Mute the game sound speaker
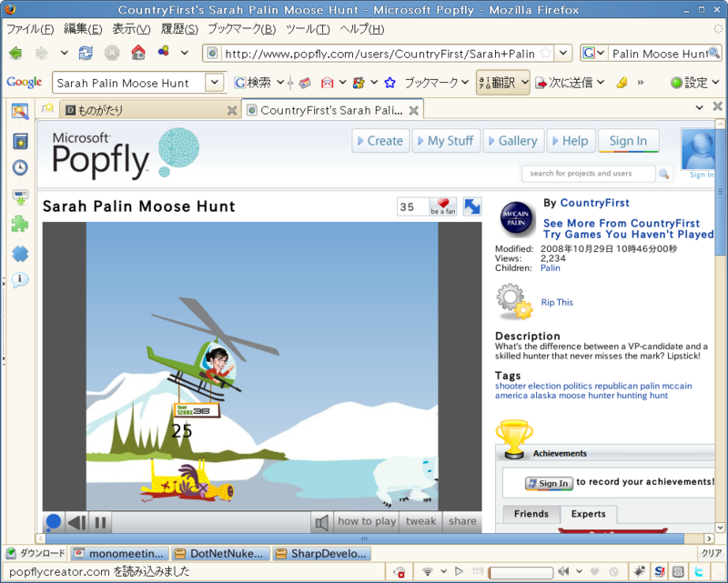Image resolution: width=728 pixels, height=583 pixels. [x=322, y=522]
